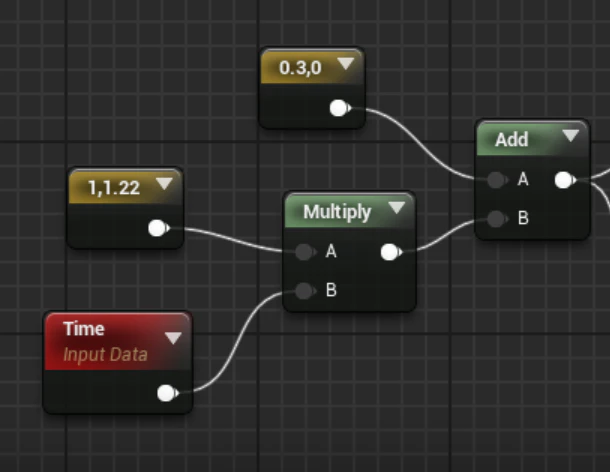Viewport: 610px width, 472px height.
Task: Select the 0.3,0 constant node title
Action: (300, 68)
